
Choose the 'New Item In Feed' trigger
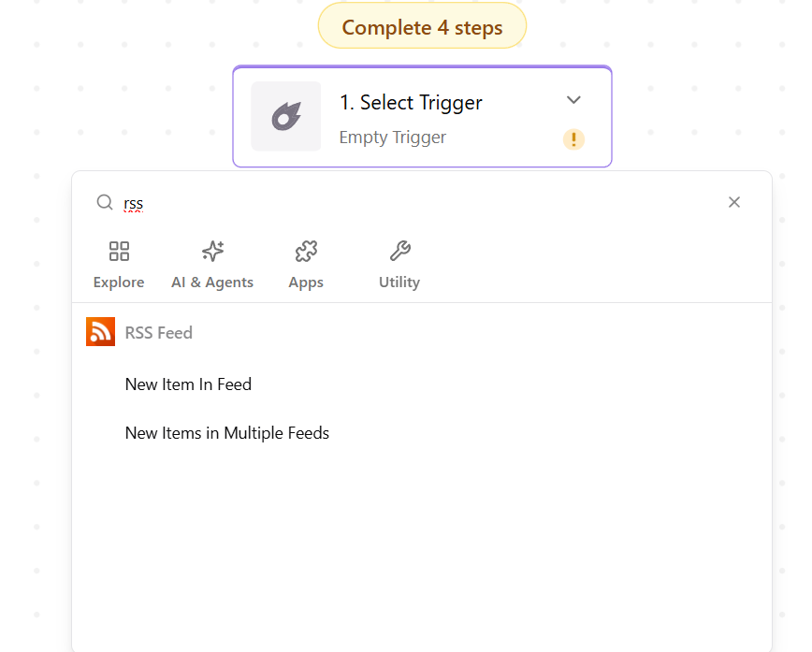pos(188,384)
